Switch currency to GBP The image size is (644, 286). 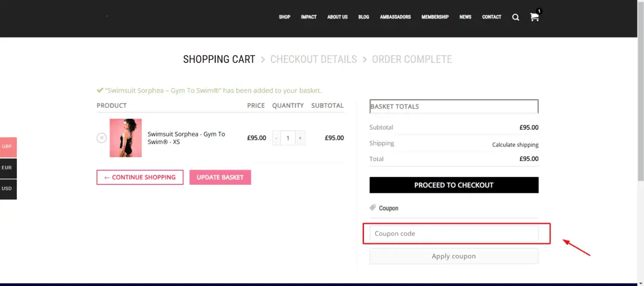8,147
